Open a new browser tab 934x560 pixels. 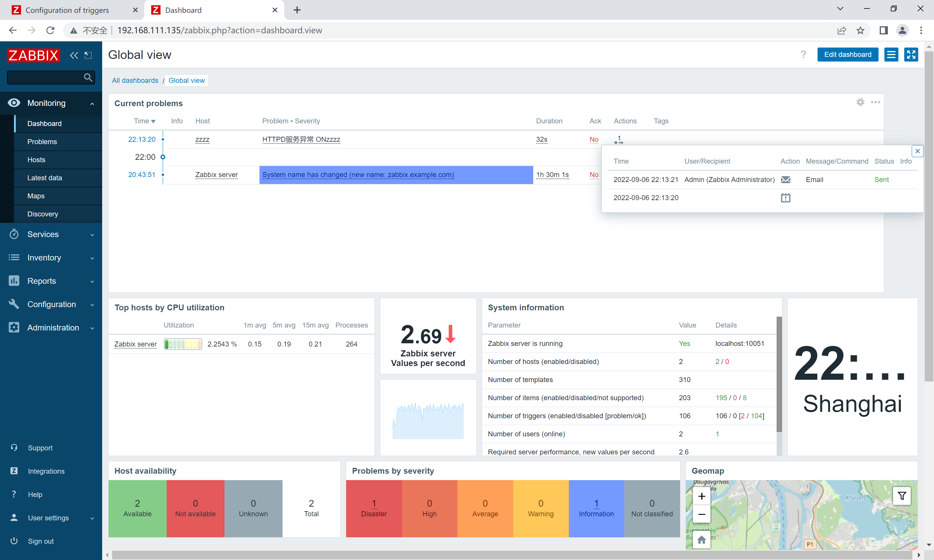pos(297,10)
